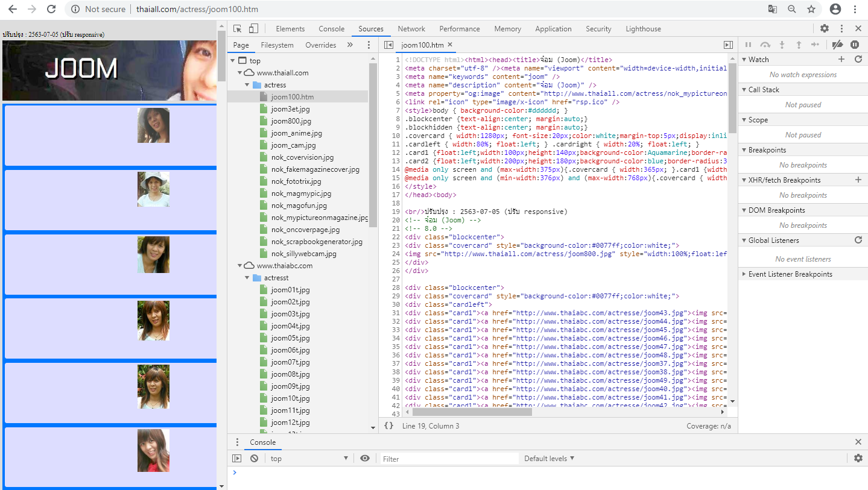The height and width of the screenshot is (490, 868).
Task: Show the console sidebar icon
Action: (x=237, y=458)
